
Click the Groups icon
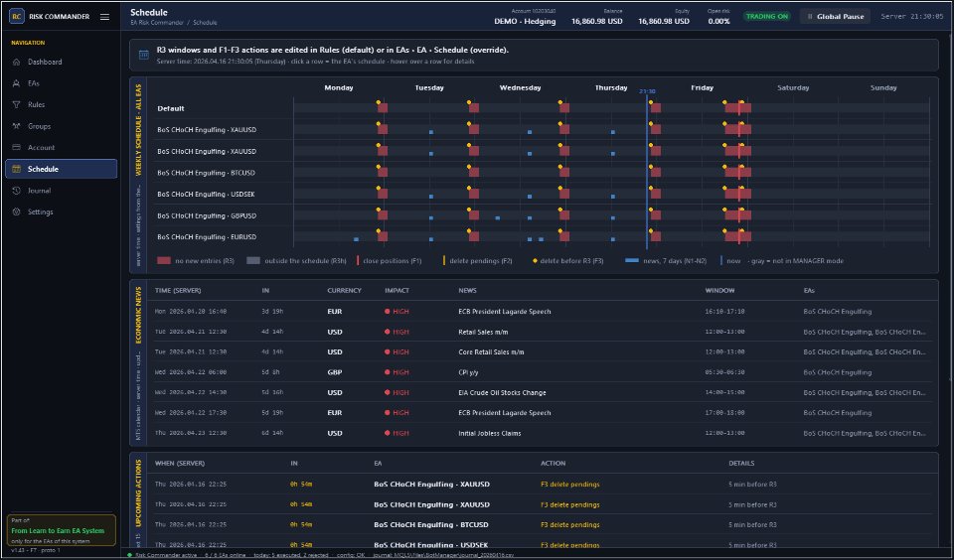[x=17, y=126]
